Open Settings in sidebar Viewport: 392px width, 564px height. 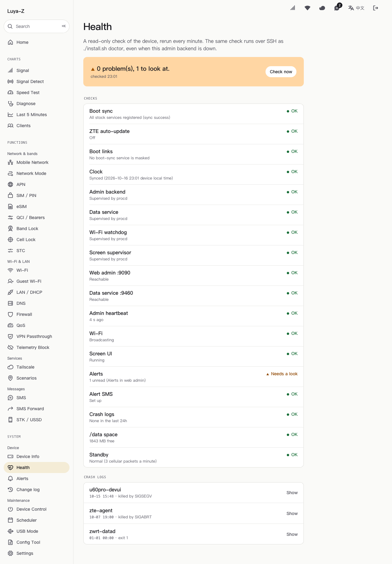pyautogui.click(x=36, y=553)
